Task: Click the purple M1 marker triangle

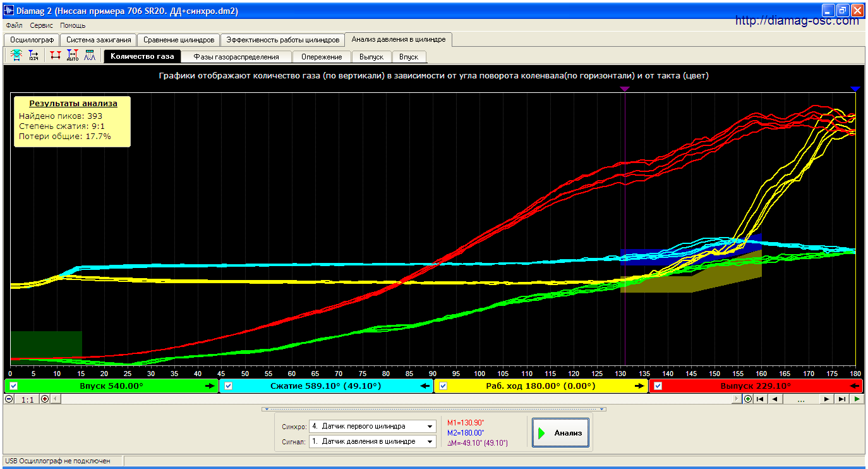Action: 625,90
